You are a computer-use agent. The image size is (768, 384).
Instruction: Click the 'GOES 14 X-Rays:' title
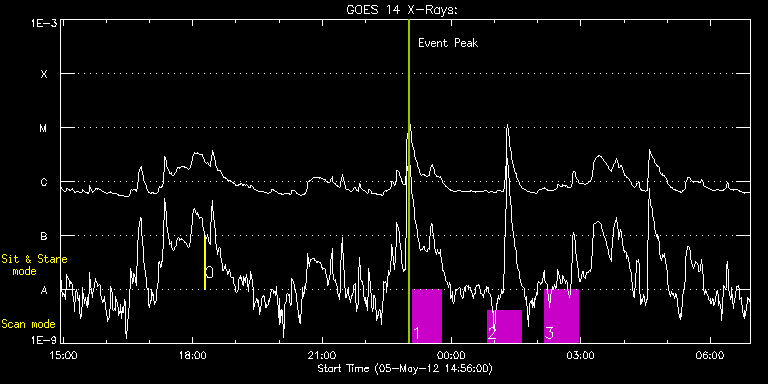point(402,10)
